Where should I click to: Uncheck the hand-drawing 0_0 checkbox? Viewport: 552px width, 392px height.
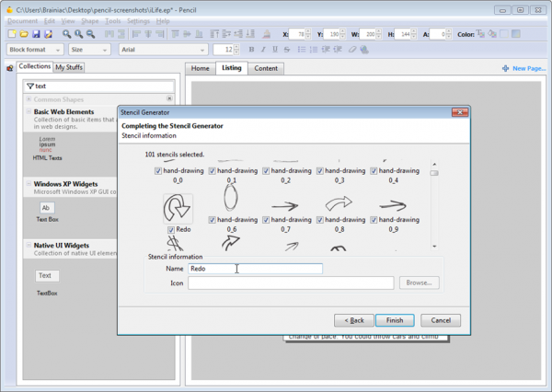pos(159,170)
